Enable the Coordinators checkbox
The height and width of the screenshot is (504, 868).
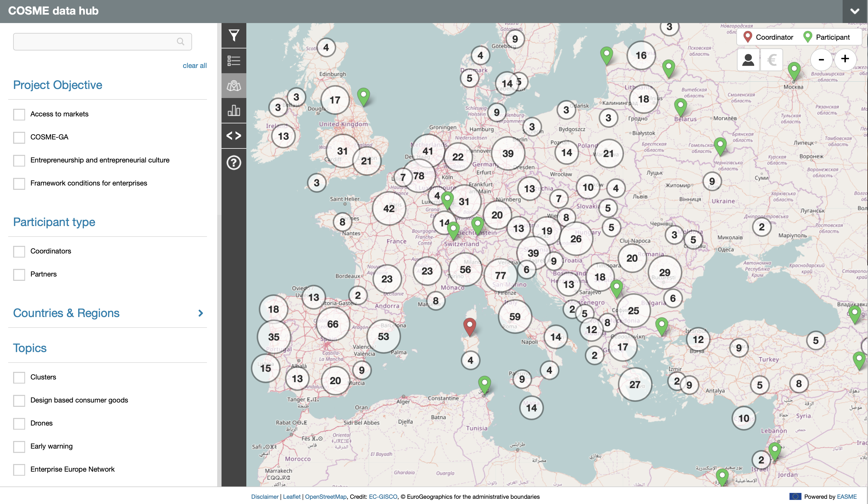(19, 251)
